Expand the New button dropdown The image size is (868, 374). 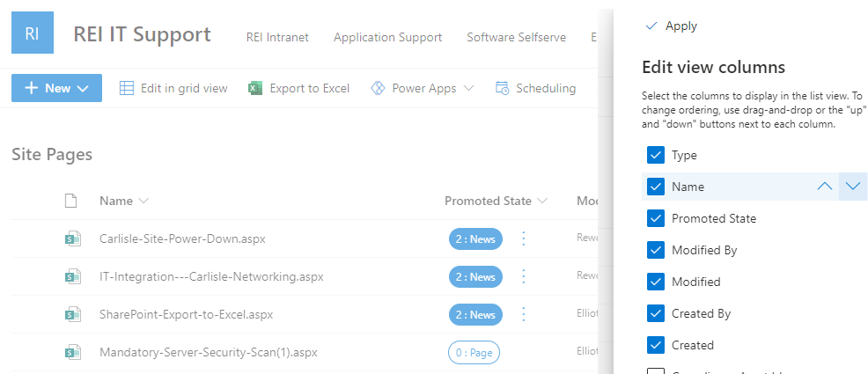coord(84,88)
